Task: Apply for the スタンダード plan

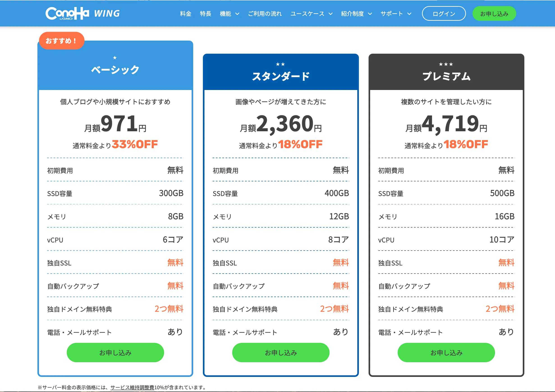Action: point(281,353)
